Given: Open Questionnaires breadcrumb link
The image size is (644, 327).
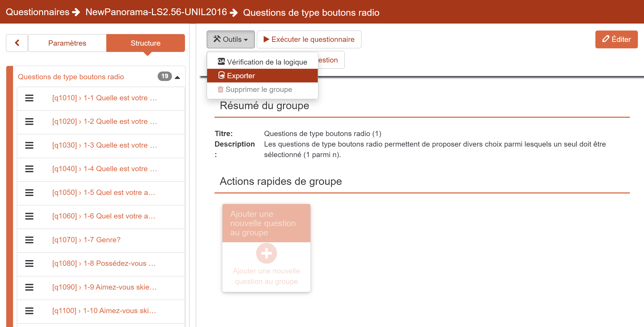Looking at the screenshot, I should [x=37, y=12].
